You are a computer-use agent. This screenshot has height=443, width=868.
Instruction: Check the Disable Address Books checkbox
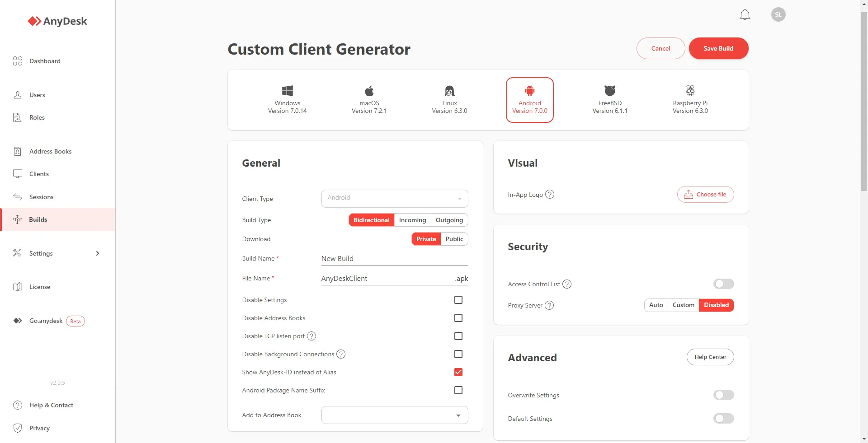coord(458,318)
